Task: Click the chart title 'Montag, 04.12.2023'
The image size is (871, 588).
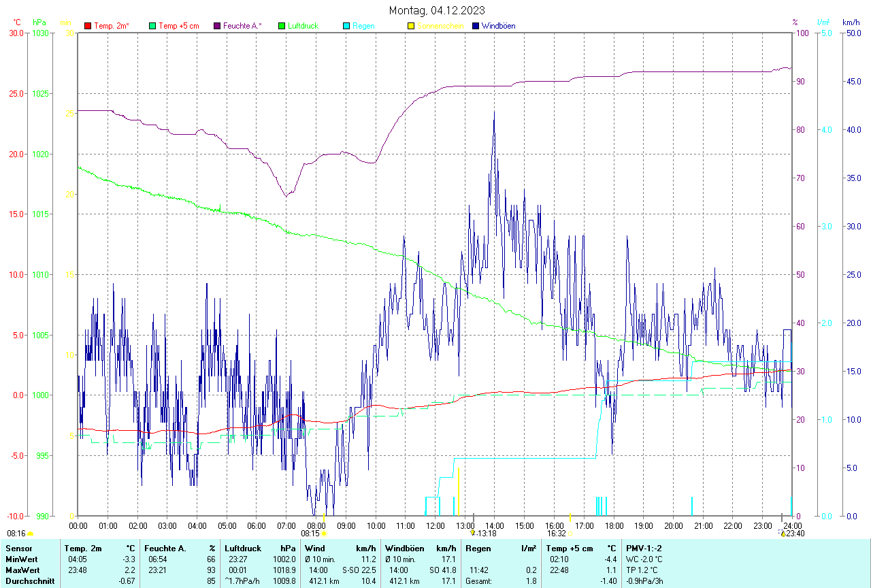Action: (x=437, y=10)
